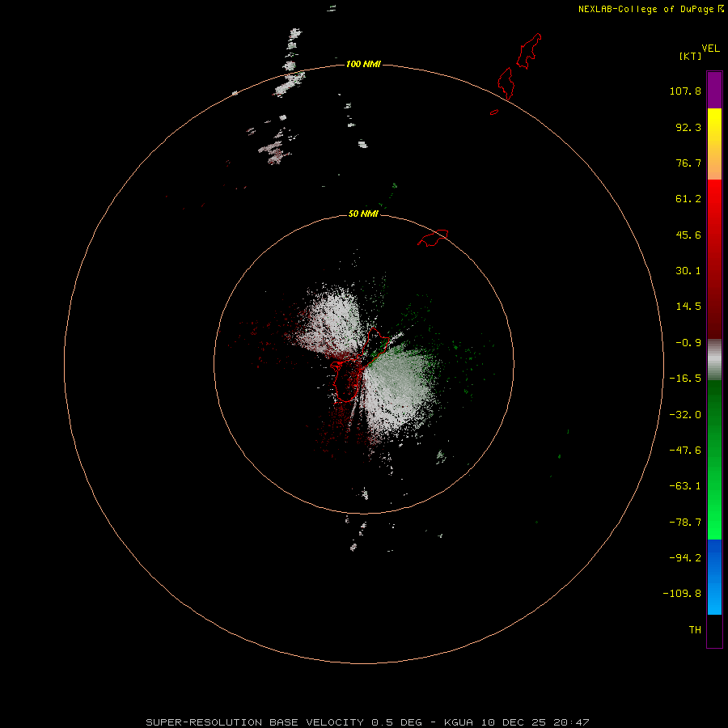Image resolution: width=728 pixels, height=728 pixels.
Task: Click the -47.6 velocity scale value
Action: (685, 451)
